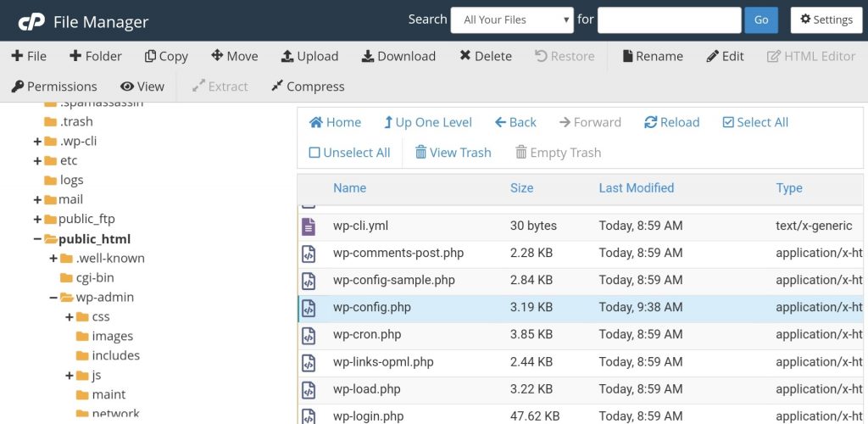
Task: Select the wp-comments-post.php file icon
Action: (309, 254)
